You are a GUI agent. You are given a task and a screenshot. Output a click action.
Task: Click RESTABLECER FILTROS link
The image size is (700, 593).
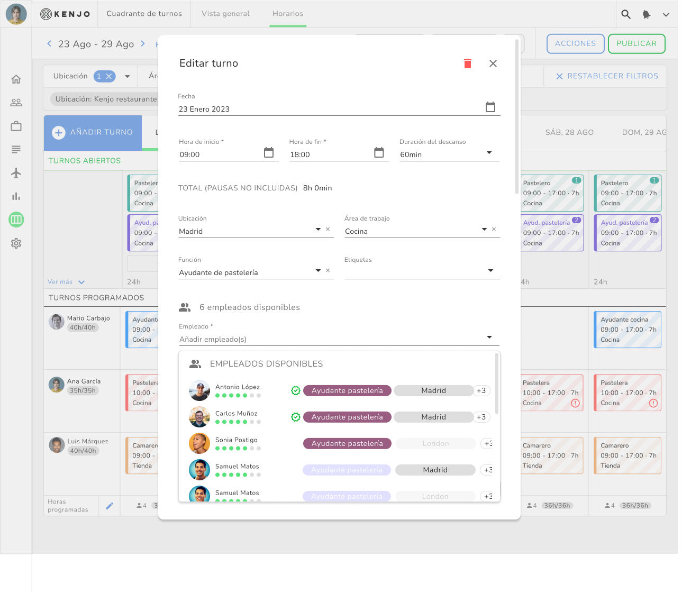[607, 76]
